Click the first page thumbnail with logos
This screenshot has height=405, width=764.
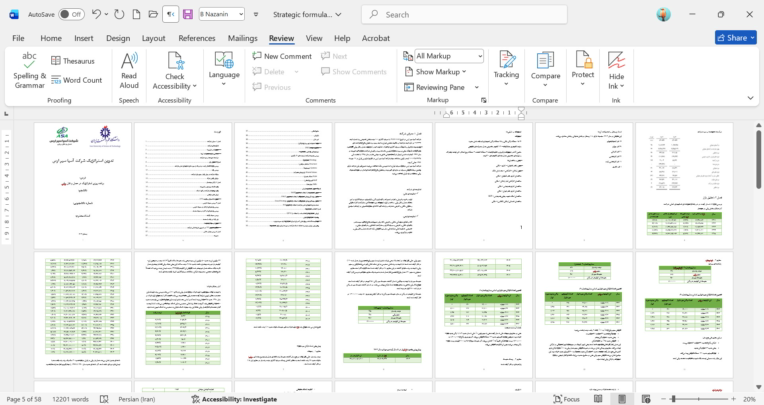point(83,186)
